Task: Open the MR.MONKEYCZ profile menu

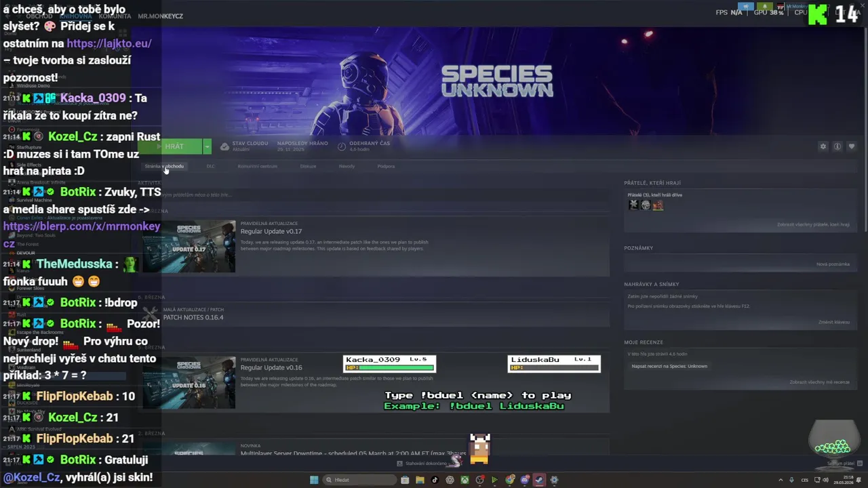Action: pyautogui.click(x=161, y=16)
